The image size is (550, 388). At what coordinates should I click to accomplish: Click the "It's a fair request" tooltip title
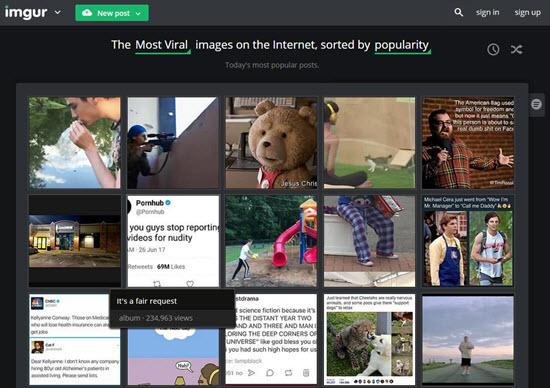(x=147, y=301)
